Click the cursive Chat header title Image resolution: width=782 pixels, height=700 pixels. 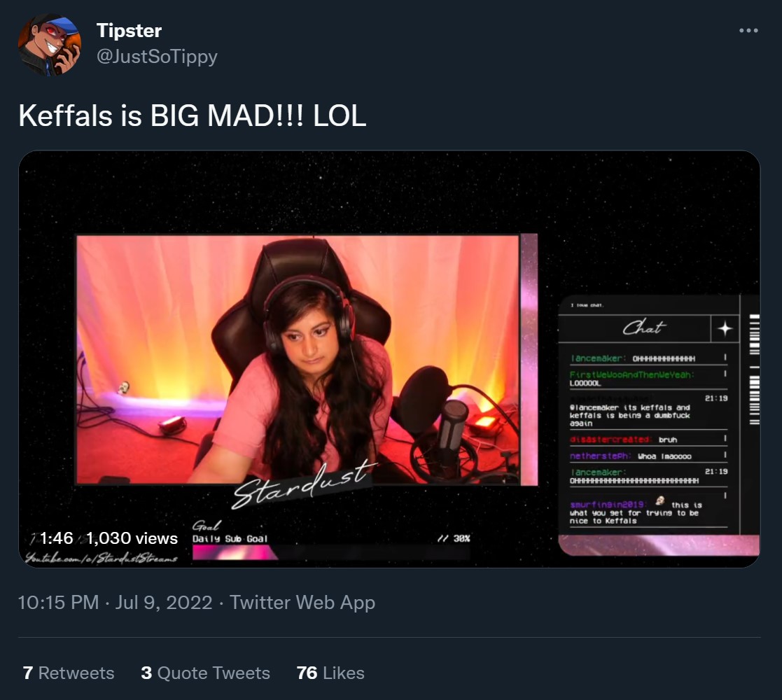[643, 328]
